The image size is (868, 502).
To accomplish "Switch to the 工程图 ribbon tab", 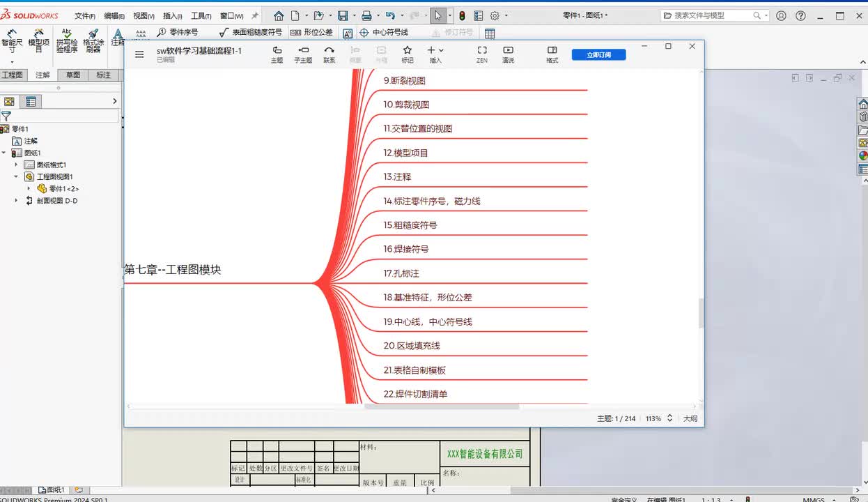I will (x=13, y=75).
